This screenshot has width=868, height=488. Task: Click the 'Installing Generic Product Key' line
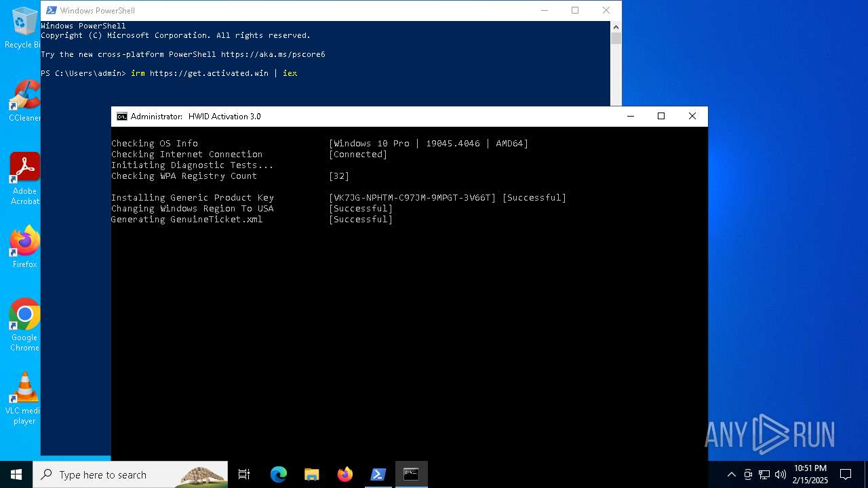point(193,198)
